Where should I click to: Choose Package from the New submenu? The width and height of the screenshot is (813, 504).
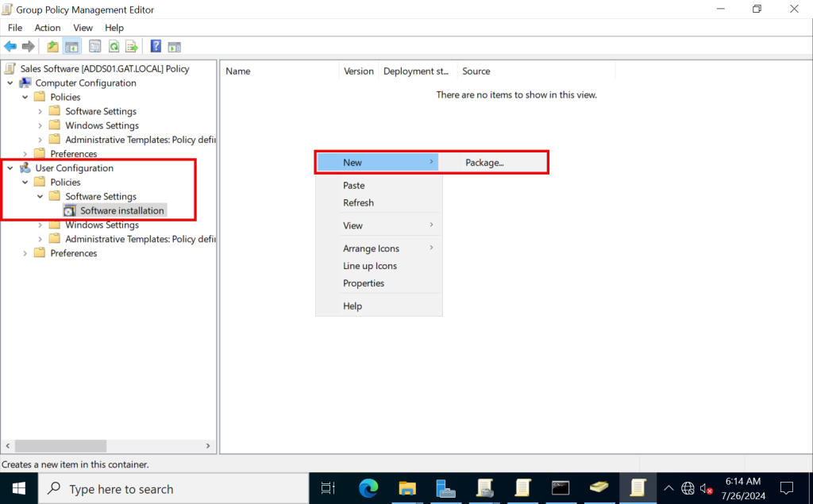tap(484, 162)
